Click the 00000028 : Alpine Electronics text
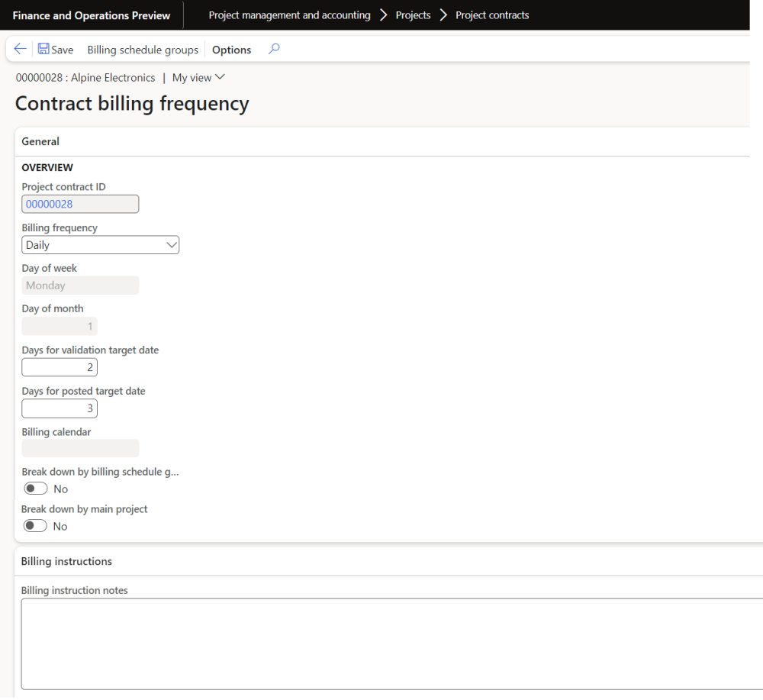This screenshot has height=700, width=763. coord(85,77)
